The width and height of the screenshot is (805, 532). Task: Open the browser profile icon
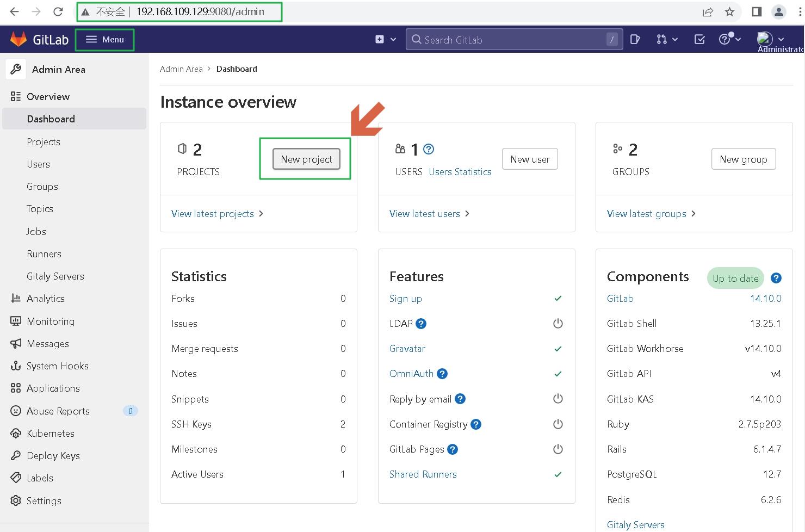click(x=779, y=11)
